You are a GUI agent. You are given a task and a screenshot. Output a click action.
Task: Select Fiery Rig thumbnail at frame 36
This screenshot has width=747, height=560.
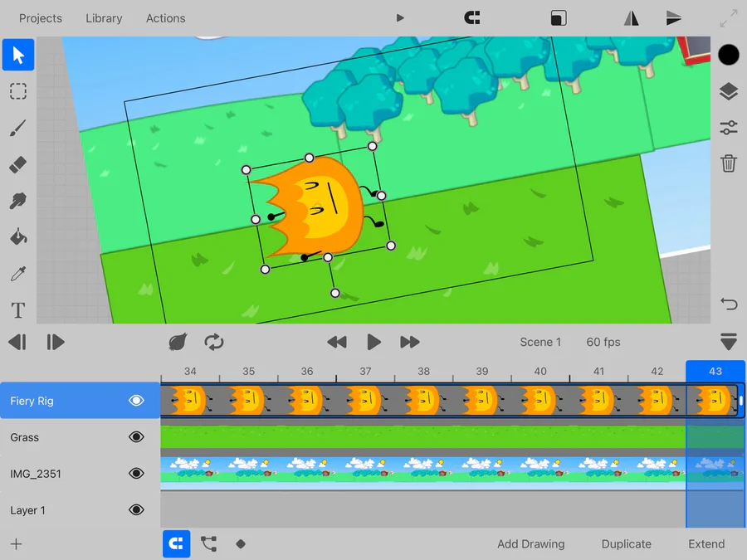point(307,401)
